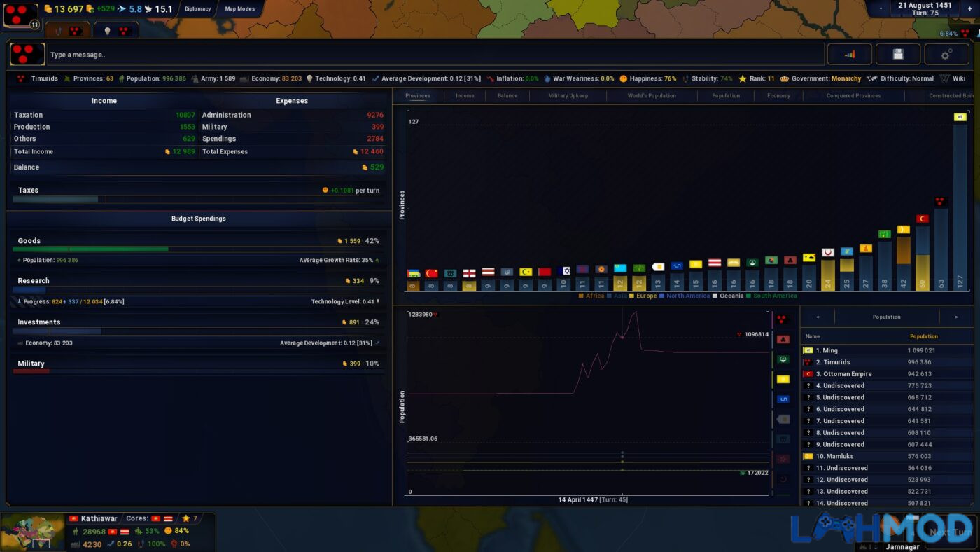Switch to the World's Population graph tab
980x552 pixels.
point(652,95)
